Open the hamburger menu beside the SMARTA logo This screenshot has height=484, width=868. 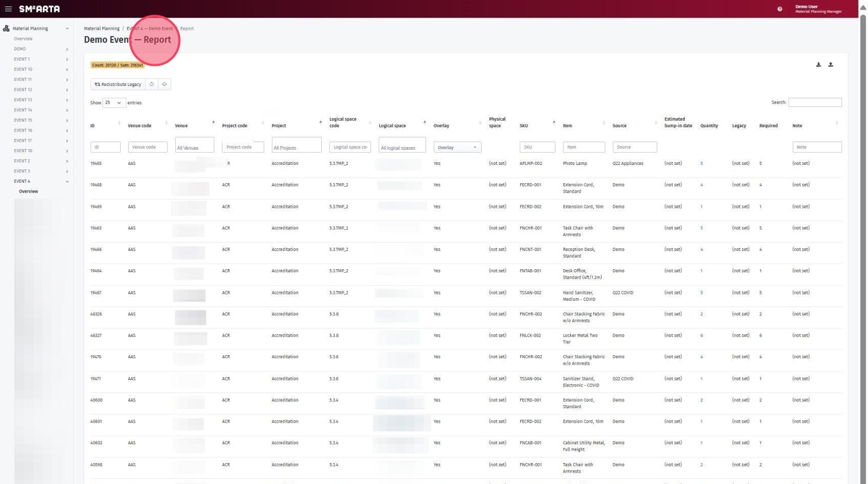[9, 9]
